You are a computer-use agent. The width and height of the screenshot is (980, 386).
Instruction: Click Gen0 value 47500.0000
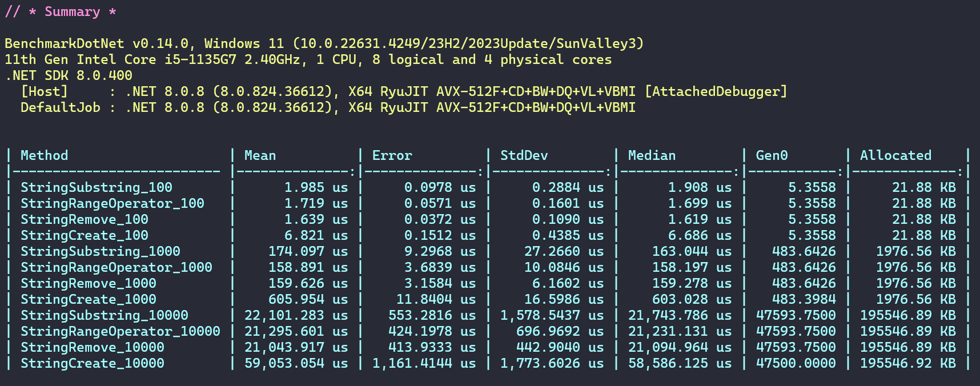point(796,363)
